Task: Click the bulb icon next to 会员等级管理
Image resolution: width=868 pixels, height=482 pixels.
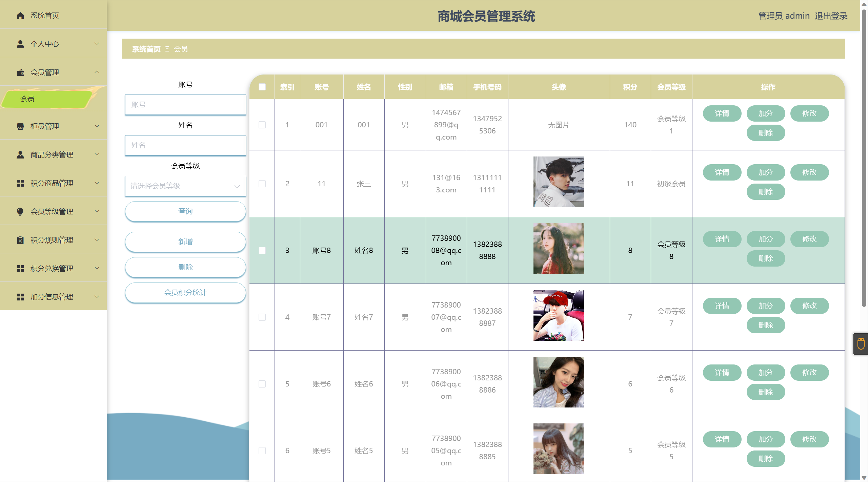Action: [x=20, y=212]
